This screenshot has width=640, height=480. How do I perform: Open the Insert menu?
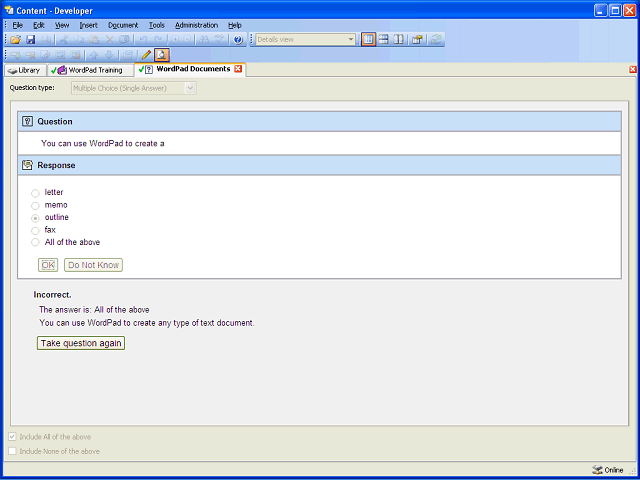89,25
